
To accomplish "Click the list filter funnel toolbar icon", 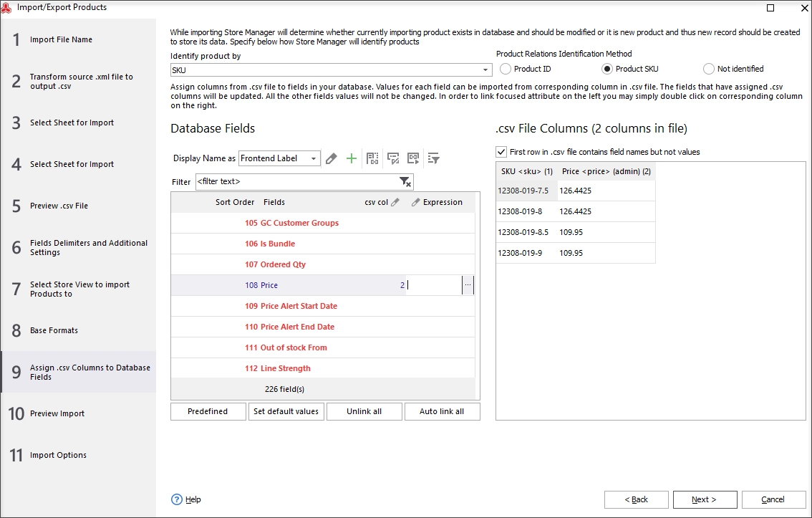I will click(x=433, y=158).
